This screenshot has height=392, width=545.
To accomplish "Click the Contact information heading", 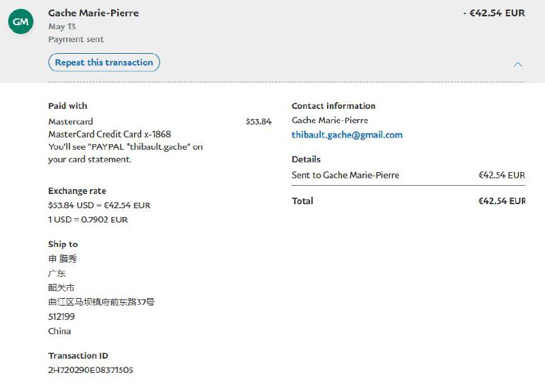I will (333, 106).
